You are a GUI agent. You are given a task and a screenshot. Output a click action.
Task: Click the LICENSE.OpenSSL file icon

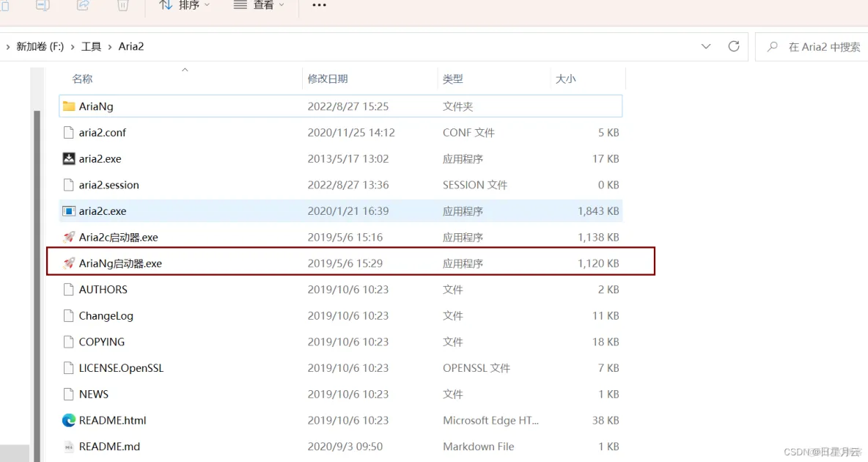pos(69,368)
